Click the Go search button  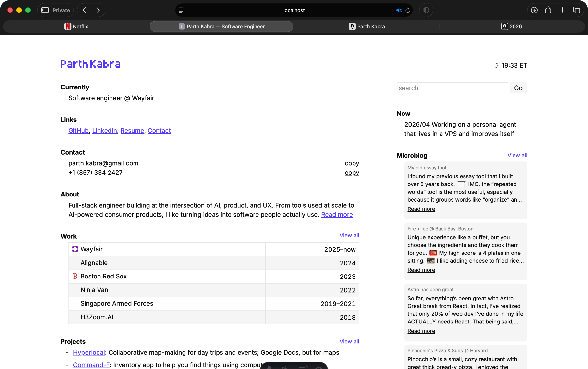518,88
